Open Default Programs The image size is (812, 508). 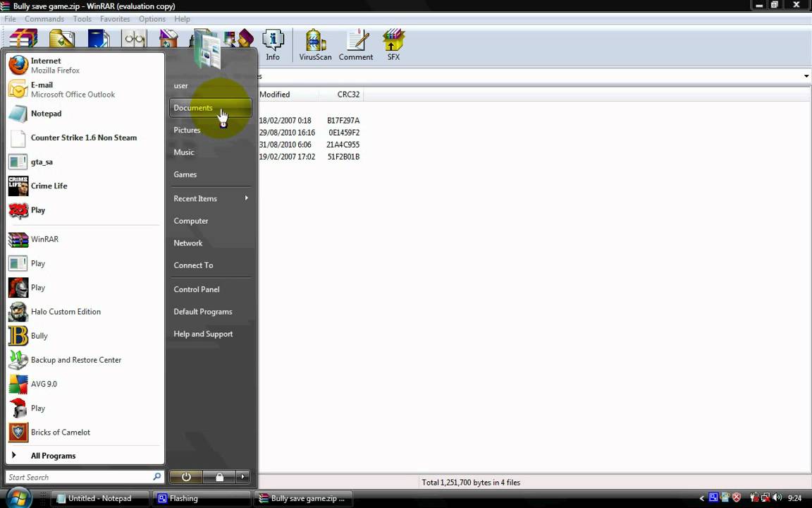[x=210, y=312]
